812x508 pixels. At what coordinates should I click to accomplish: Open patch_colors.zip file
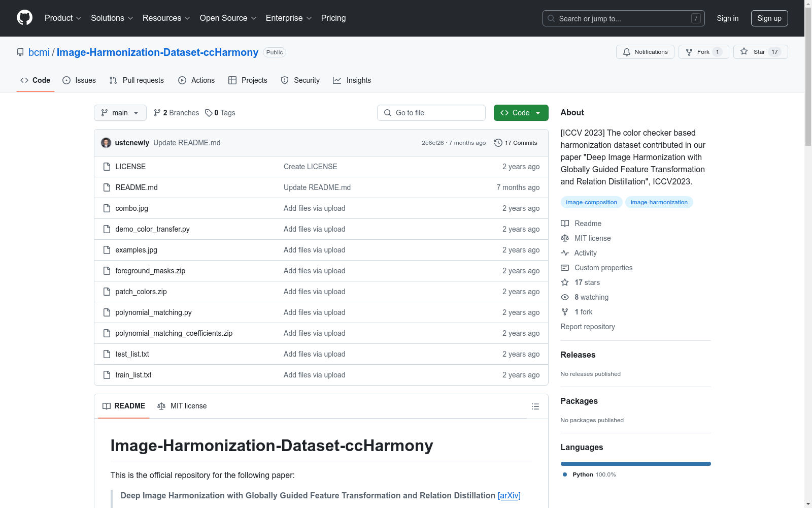(x=141, y=292)
